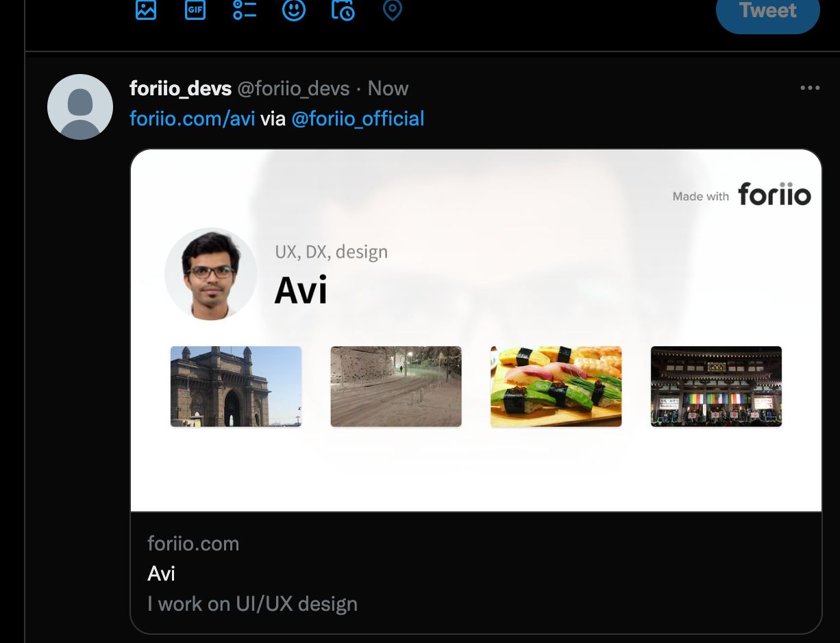Click Avi's circular profile photo on card
This screenshot has width=840, height=643.
pyautogui.click(x=210, y=273)
